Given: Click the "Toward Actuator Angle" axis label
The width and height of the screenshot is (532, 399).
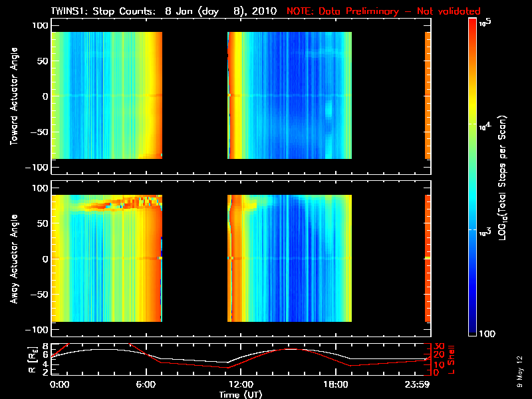Looking at the screenshot, I should pyautogui.click(x=14, y=96).
